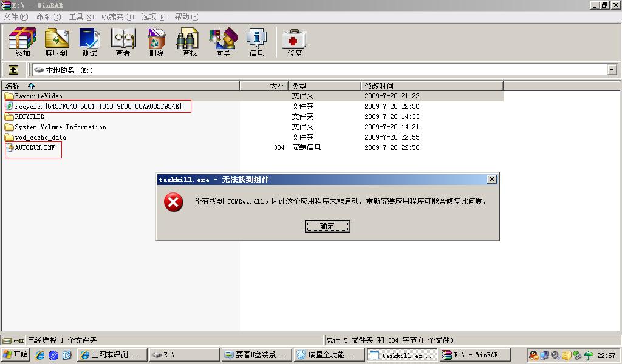622x364 pixels.
Task: Click the third quick launch icon
Action: click(67, 355)
